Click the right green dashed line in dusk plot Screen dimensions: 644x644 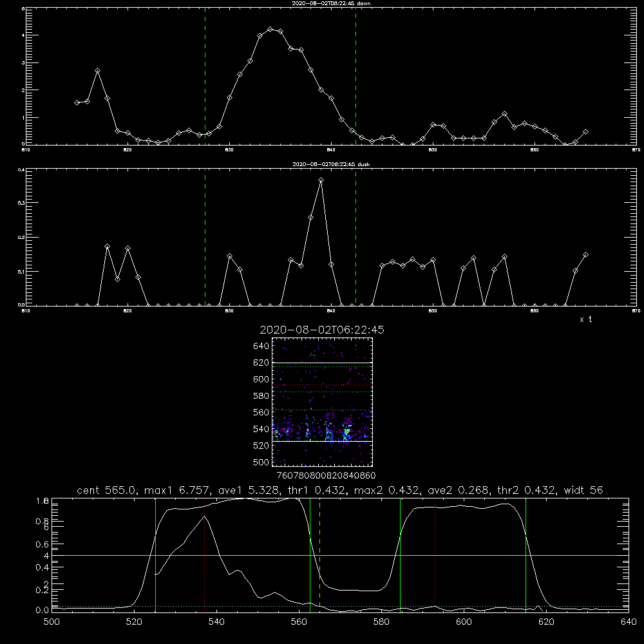[355, 238]
